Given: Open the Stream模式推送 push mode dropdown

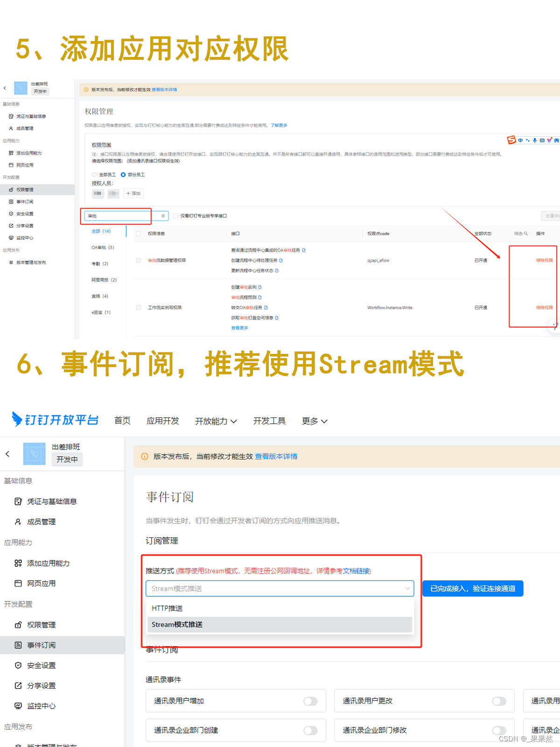Looking at the screenshot, I should pos(280,589).
